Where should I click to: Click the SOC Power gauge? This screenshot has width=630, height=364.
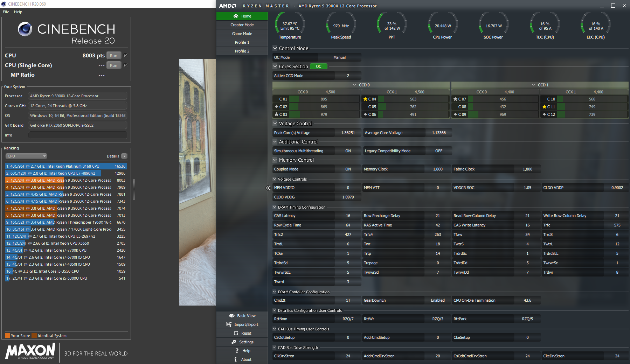493,26
